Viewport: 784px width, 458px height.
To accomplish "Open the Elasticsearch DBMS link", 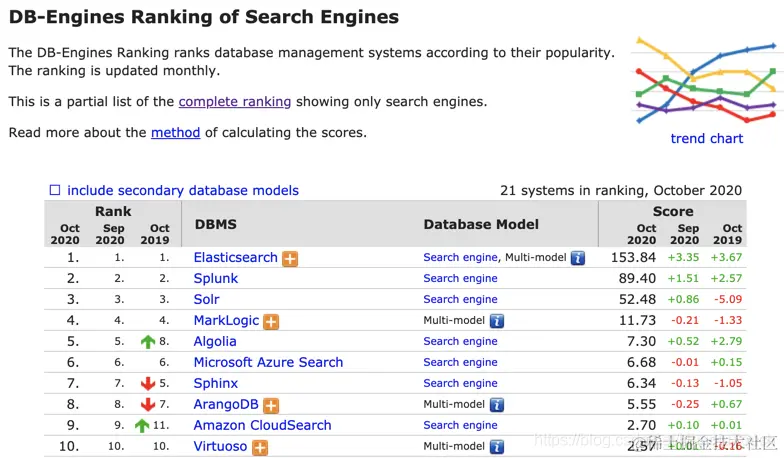I will pos(235,257).
